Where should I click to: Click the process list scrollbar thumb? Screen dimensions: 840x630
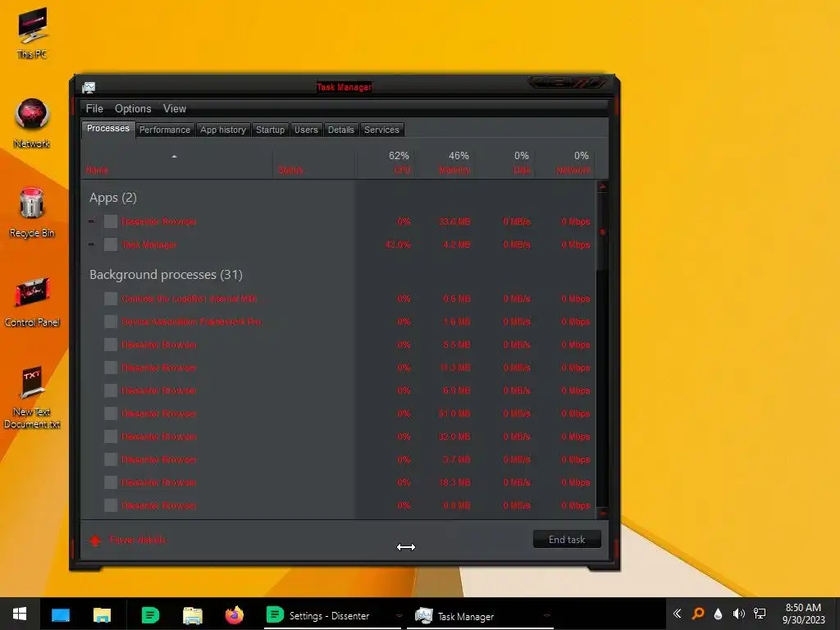click(602, 231)
